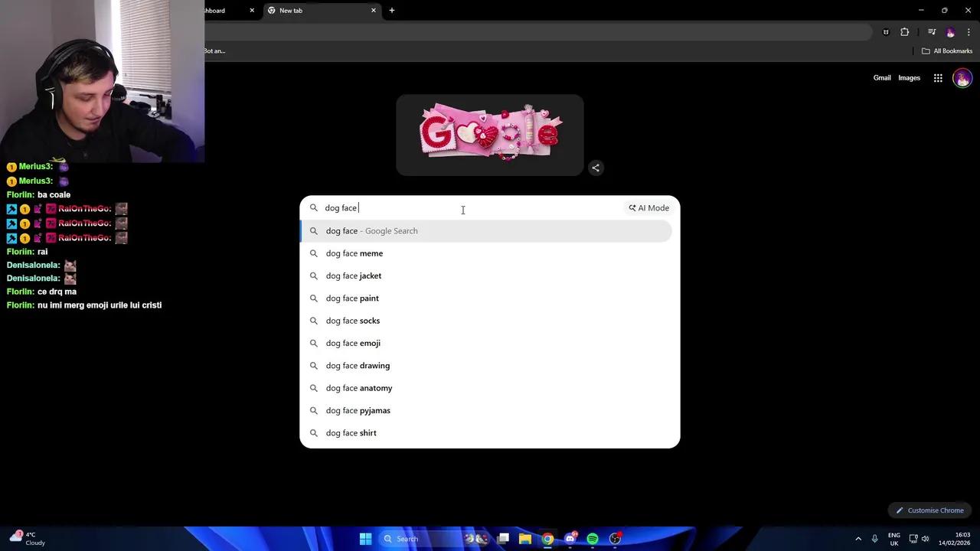Viewport: 980px width, 551px height.
Task: Click chat message 'ce drq ma'
Action: pos(57,292)
